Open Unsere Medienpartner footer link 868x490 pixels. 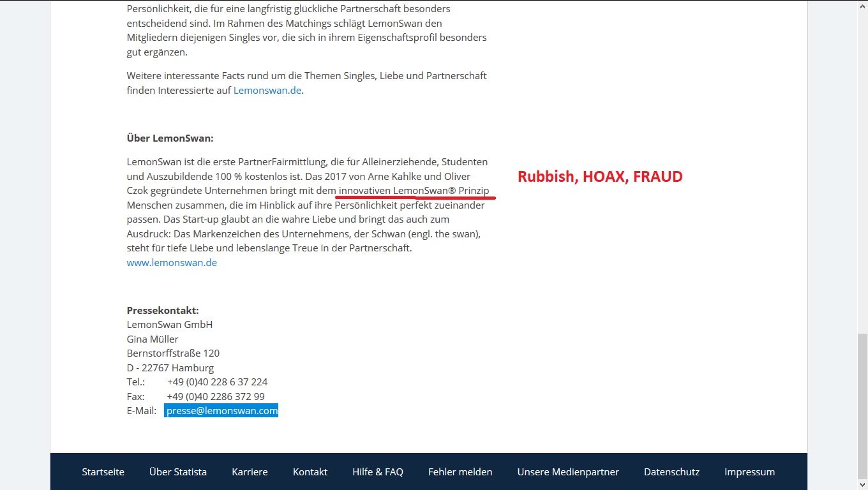click(x=568, y=472)
